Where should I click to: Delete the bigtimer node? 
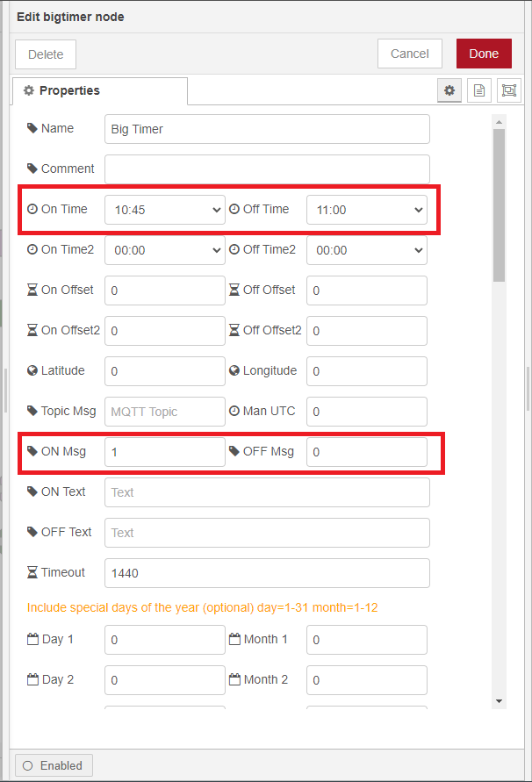45,53
